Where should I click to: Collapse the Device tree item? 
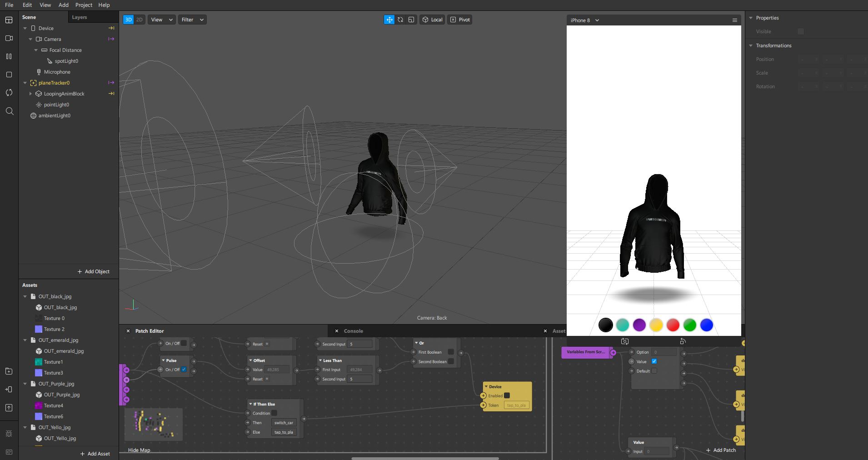[25, 28]
